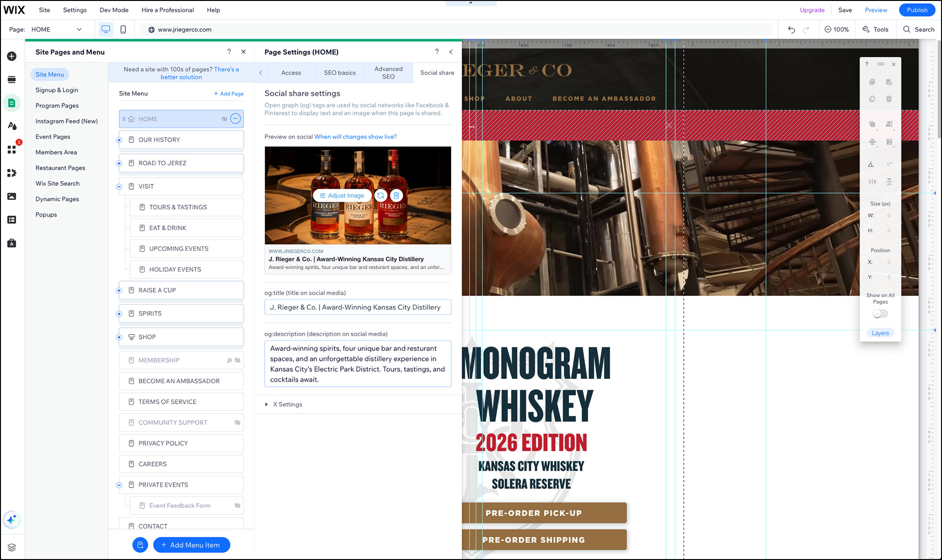Image resolution: width=942 pixels, height=560 pixels.
Task: Open the Add Elements plus icon
Action: click(12, 56)
